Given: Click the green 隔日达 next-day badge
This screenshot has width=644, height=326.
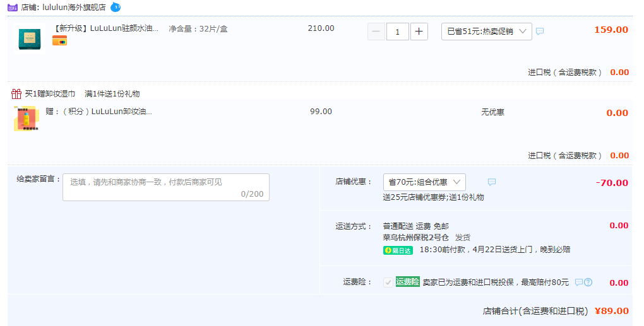Looking at the screenshot, I should coord(398,250).
